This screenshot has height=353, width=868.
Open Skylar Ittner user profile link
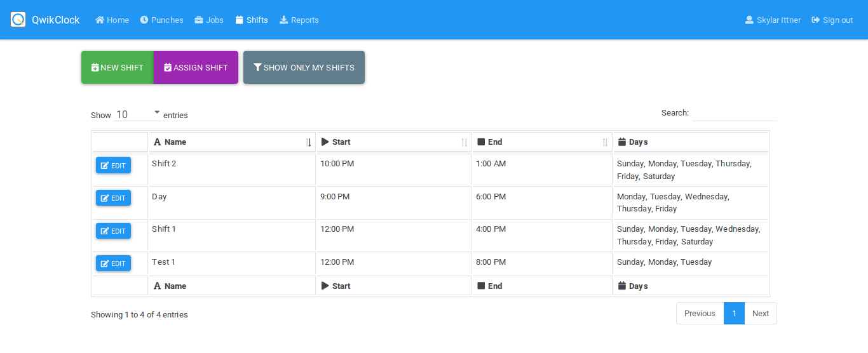[x=773, y=20]
